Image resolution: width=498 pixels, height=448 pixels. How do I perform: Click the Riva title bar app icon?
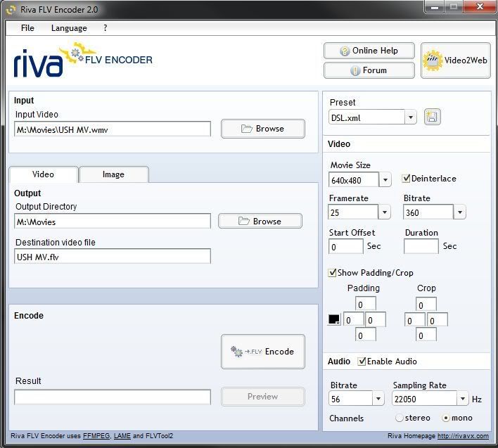[x=11, y=10]
